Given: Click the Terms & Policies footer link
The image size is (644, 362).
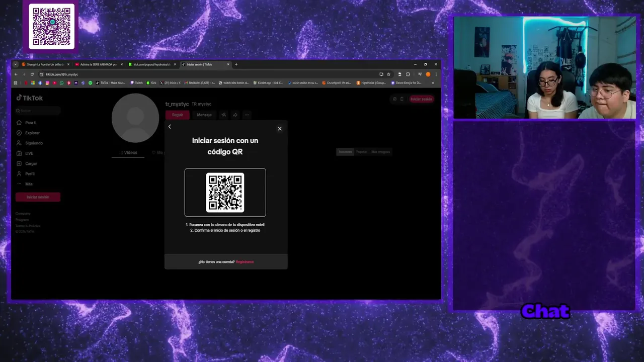Looking at the screenshot, I should pyautogui.click(x=28, y=226).
